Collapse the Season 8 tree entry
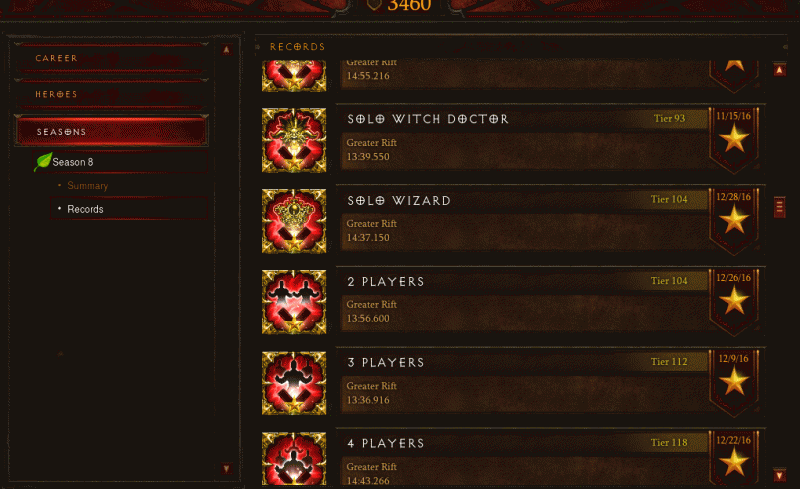The image size is (800, 489). pyautogui.click(x=120, y=162)
